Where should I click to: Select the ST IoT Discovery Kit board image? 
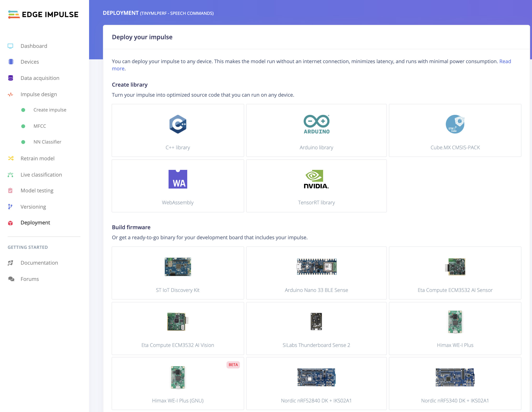coord(178,267)
